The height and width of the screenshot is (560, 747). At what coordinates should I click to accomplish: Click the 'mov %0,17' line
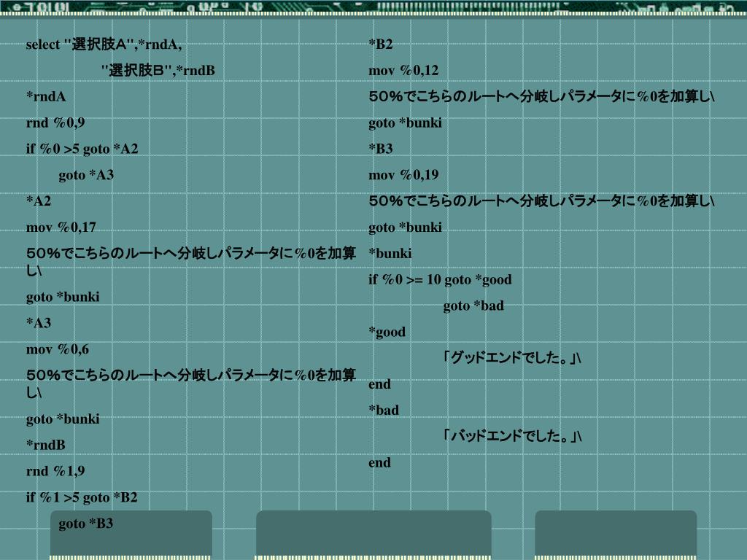[x=61, y=227]
